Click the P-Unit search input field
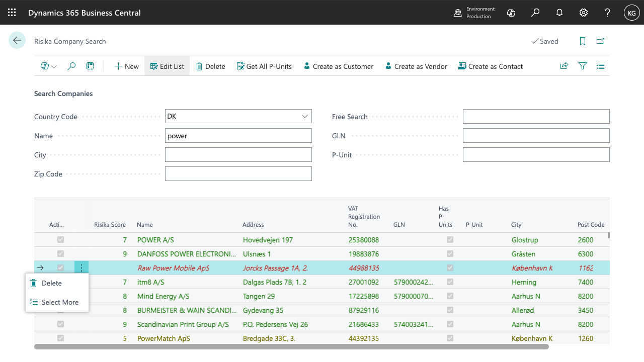644x362 pixels. [x=536, y=154]
